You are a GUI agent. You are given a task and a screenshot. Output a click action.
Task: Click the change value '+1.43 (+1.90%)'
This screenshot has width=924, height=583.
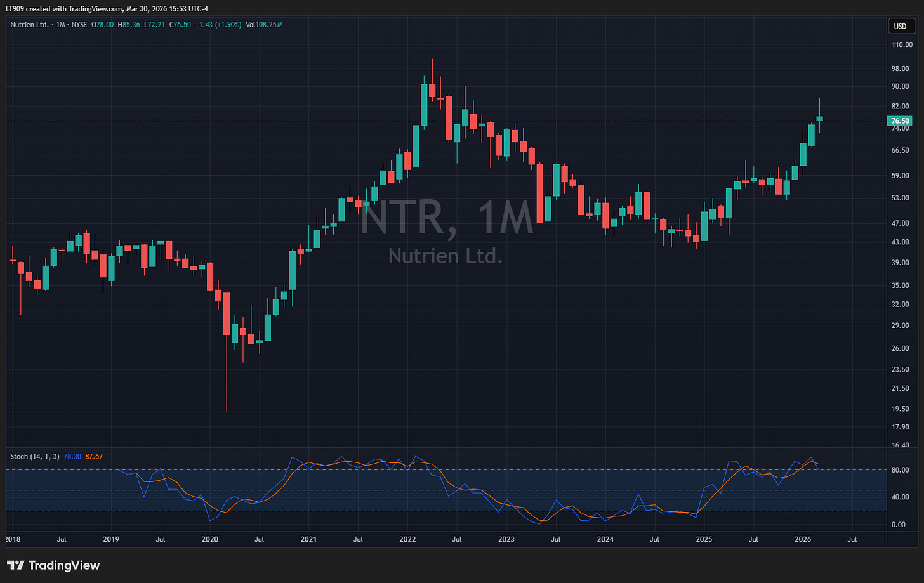[218, 25]
